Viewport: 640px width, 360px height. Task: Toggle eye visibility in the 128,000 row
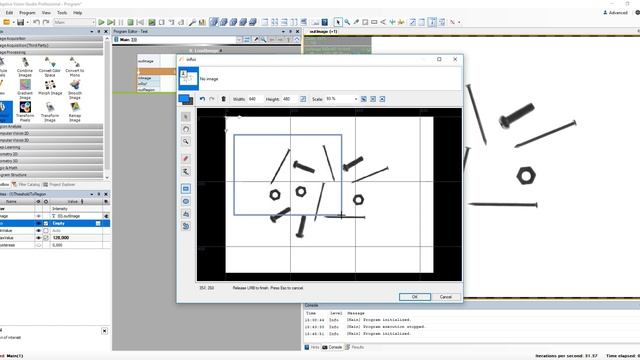point(39,238)
